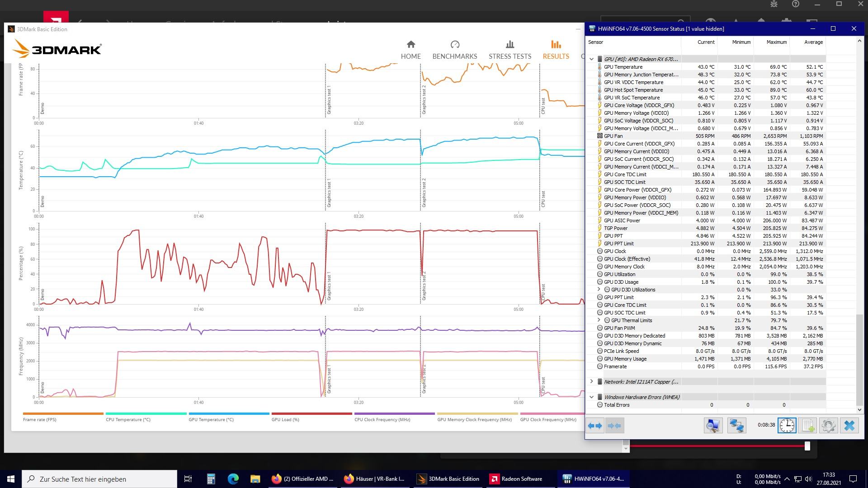
Task: Select the GPU Fan PWM row
Action: coord(706,328)
